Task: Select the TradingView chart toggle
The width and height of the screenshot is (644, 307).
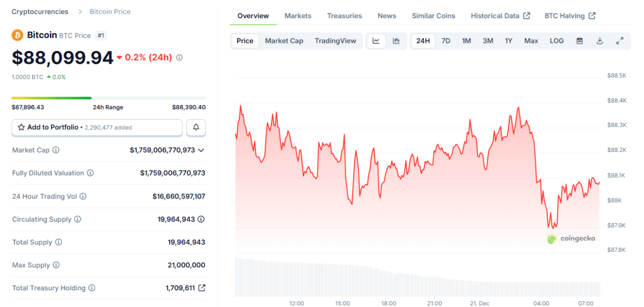Action: (x=335, y=41)
